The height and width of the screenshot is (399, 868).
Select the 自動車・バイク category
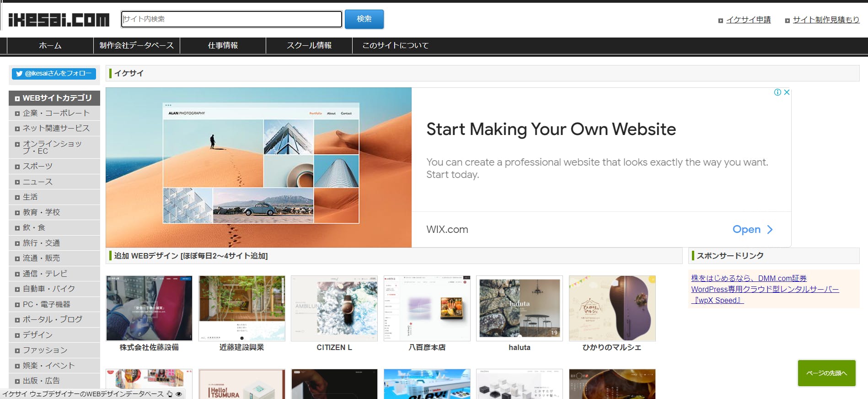[54, 289]
